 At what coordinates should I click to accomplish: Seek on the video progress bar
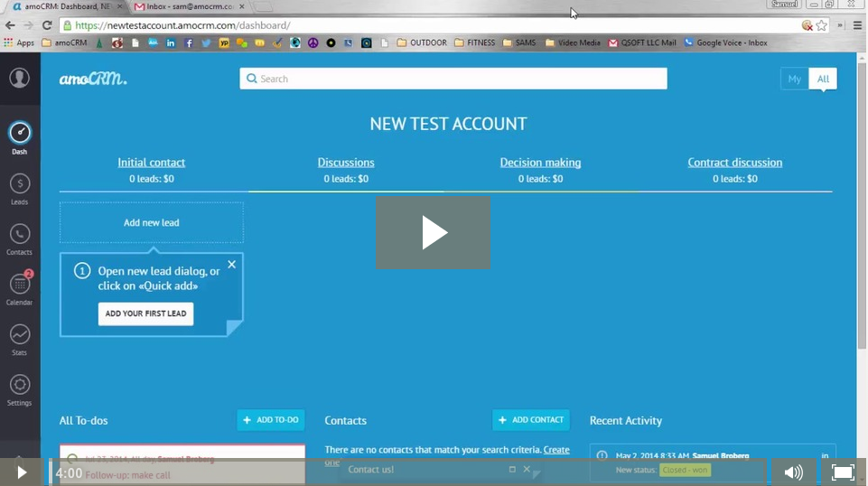pyautogui.click(x=407, y=472)
